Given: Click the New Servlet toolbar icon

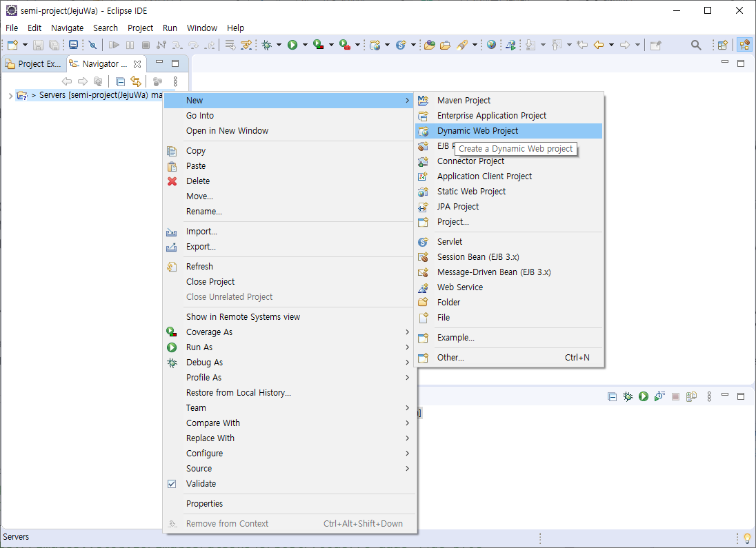Looking at the screenshot, I should coord(401,45).
